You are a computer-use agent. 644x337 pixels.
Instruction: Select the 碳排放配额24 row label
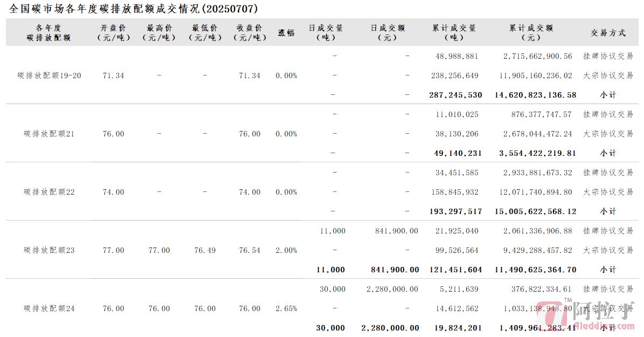click(x=50, y=308)
